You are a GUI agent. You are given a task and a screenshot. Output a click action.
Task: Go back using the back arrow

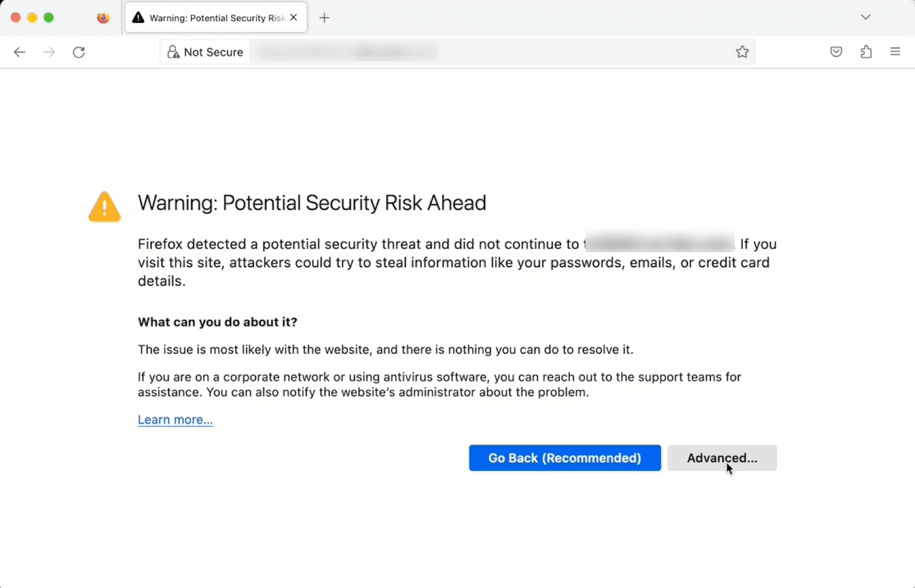[20, 52]
